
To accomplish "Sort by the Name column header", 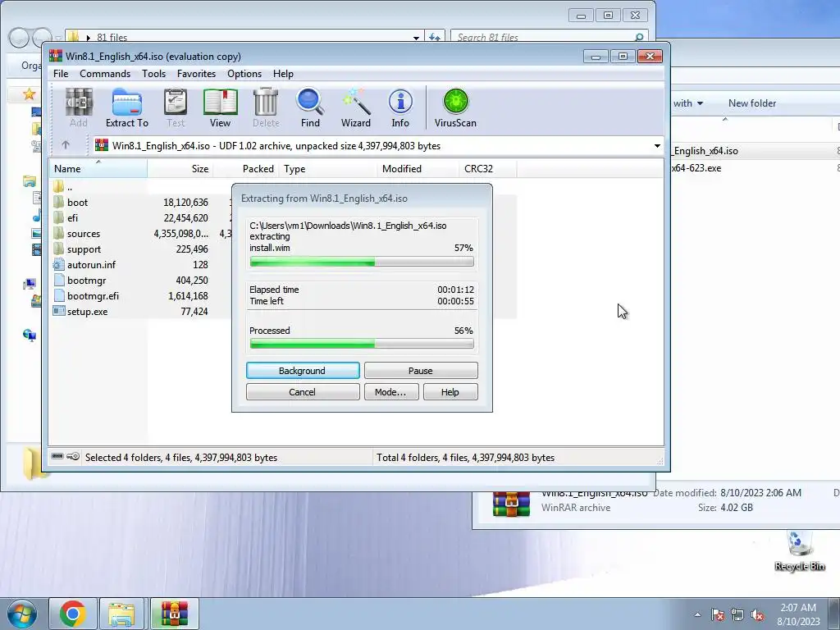I will (x=98, y=169).
